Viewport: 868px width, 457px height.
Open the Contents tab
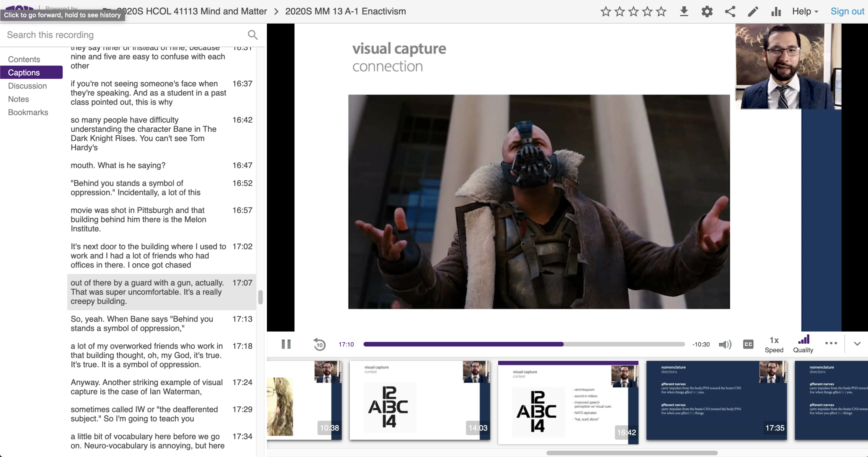(x=24, y=59)
